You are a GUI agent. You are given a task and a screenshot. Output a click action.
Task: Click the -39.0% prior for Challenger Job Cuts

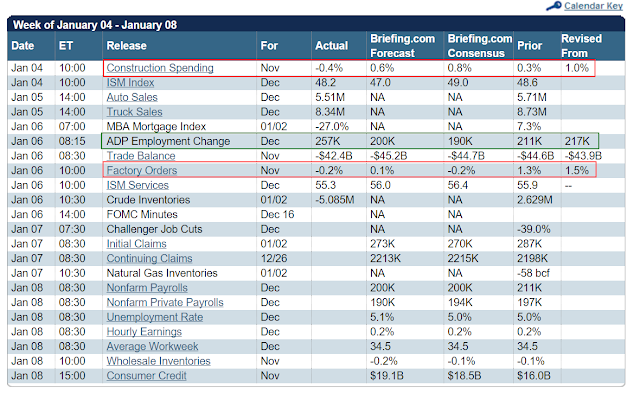(x=533, y=229)
